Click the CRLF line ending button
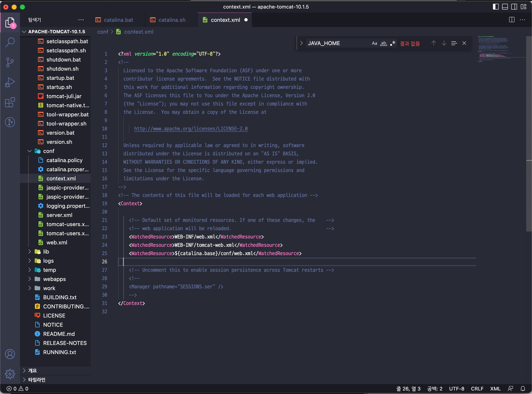 [477, 389]
